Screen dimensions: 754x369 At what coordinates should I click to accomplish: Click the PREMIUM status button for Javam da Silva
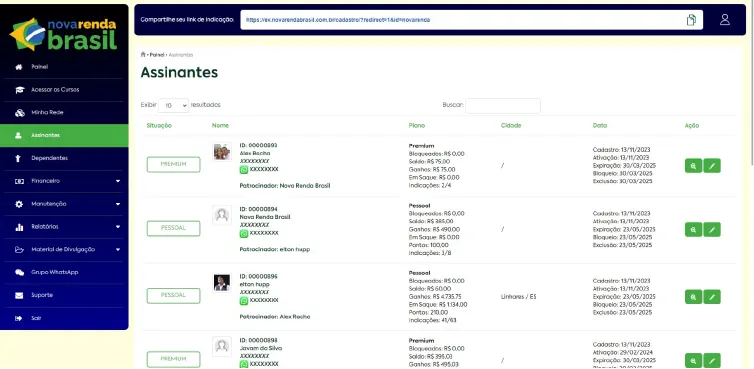coord(174,359)
